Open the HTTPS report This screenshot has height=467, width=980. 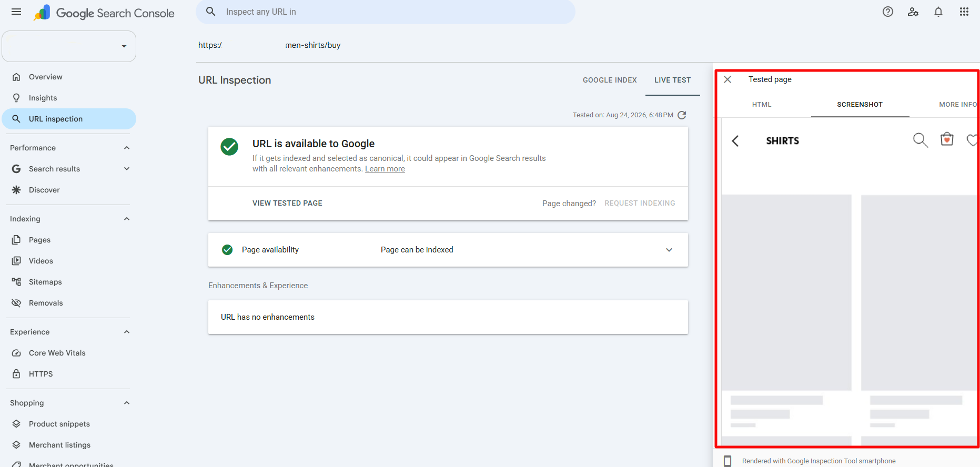click(69, 374)
